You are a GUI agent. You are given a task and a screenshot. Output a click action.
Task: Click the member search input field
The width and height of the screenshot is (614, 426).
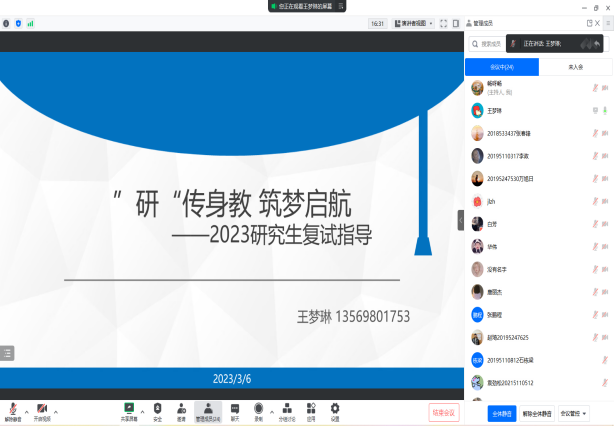point(490,44)
